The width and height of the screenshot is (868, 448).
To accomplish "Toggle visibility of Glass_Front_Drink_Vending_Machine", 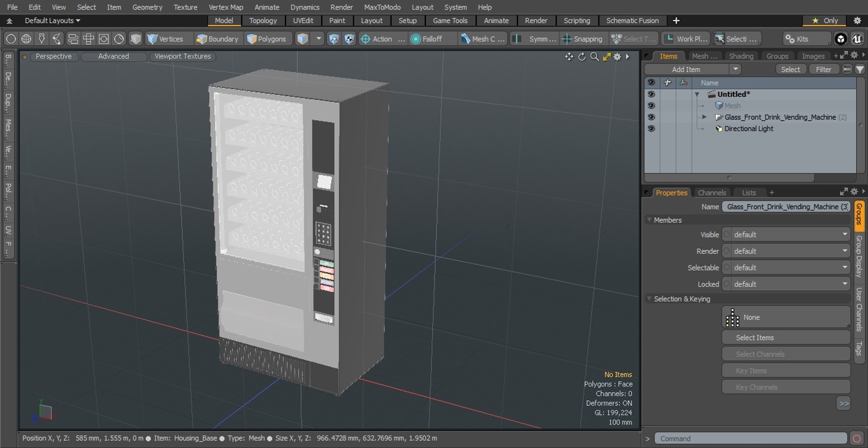I will click(651, 117).
